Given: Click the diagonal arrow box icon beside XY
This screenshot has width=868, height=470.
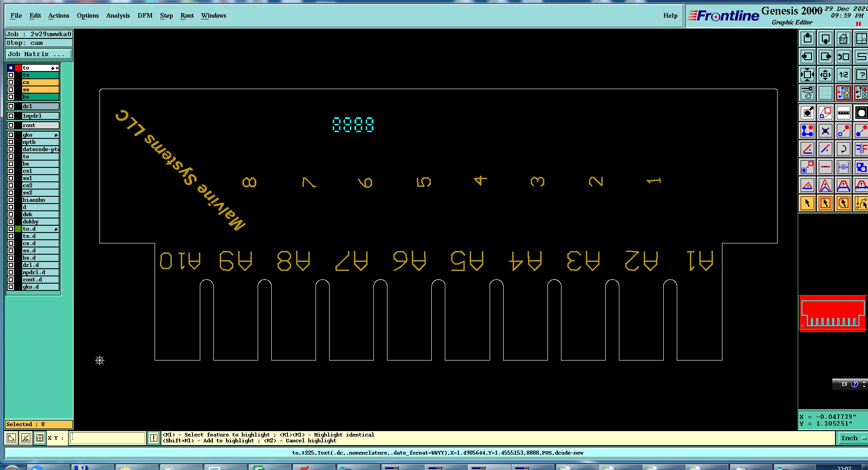Looking at the screenshot, I should point(11,438).
